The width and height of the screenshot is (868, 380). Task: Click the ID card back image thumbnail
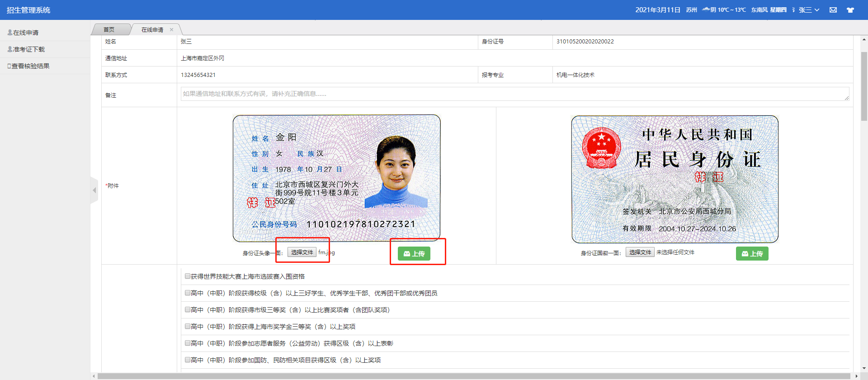pos(675,179)
